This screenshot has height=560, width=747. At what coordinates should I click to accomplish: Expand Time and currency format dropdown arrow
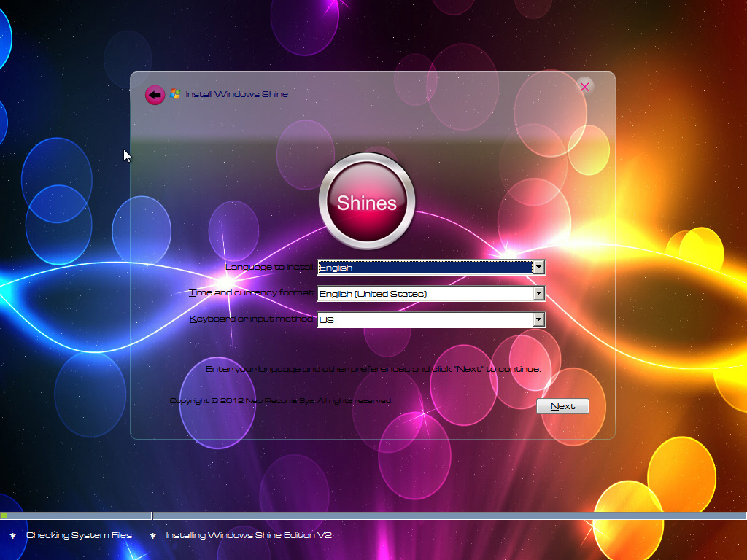click(539, 293)
